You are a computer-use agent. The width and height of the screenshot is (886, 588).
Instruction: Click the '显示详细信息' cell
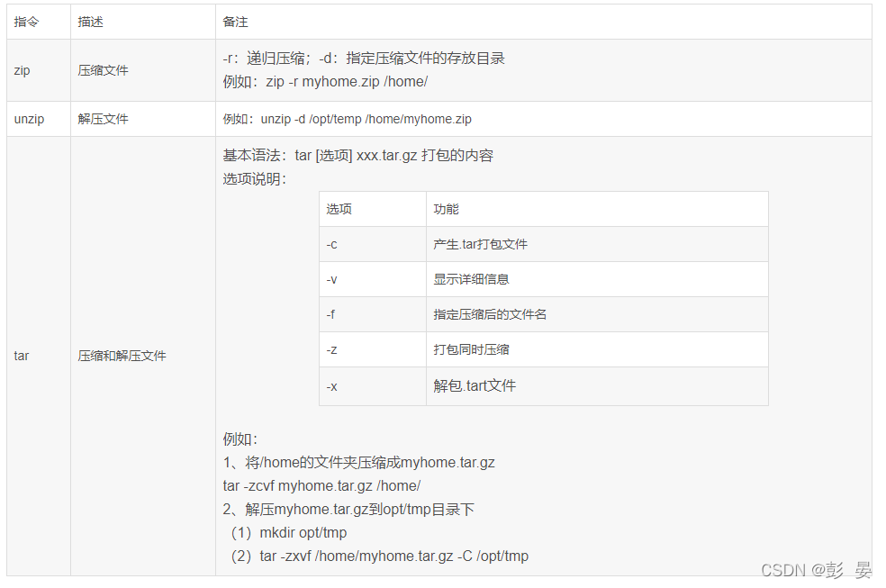point(597,280)
